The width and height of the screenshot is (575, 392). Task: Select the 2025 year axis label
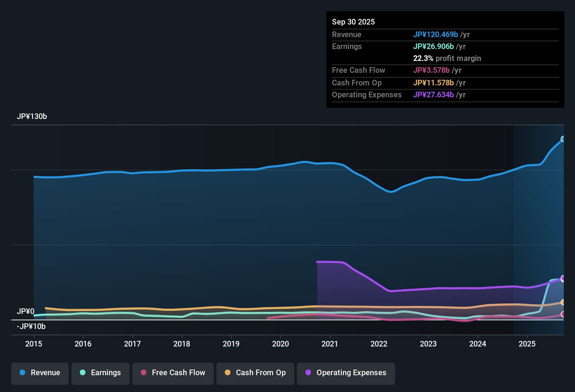(527, 344)
